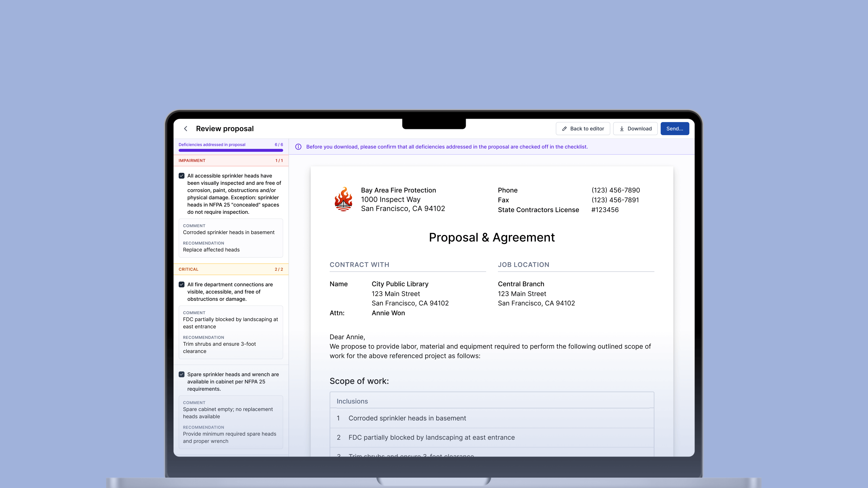Click the info icon in the banner
The width and height of the screenshot is (868, 488).
(x=298, y=147)
